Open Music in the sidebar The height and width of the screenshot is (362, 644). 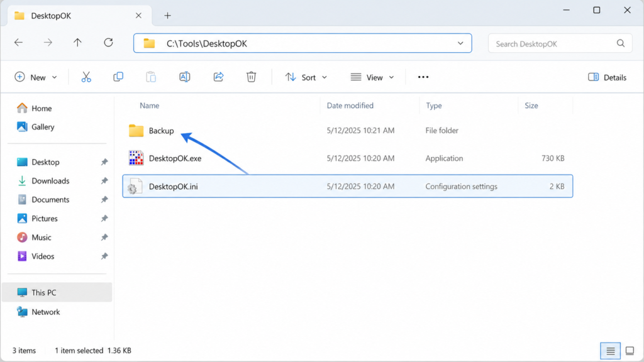pos(34,238)
